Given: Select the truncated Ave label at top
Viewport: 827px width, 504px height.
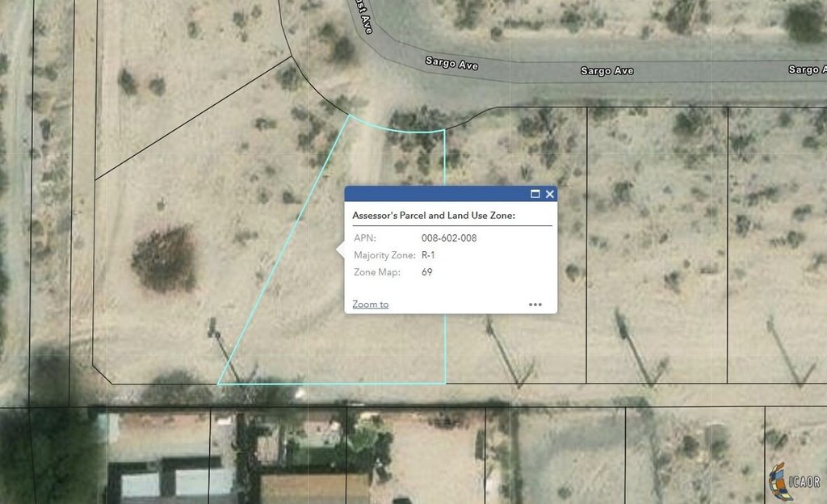Looking at the screenshot, I should coord(366,17).
